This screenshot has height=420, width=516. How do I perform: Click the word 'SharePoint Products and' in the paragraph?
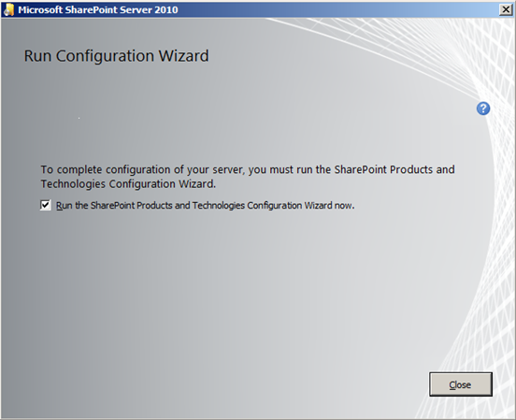(394, 169)
